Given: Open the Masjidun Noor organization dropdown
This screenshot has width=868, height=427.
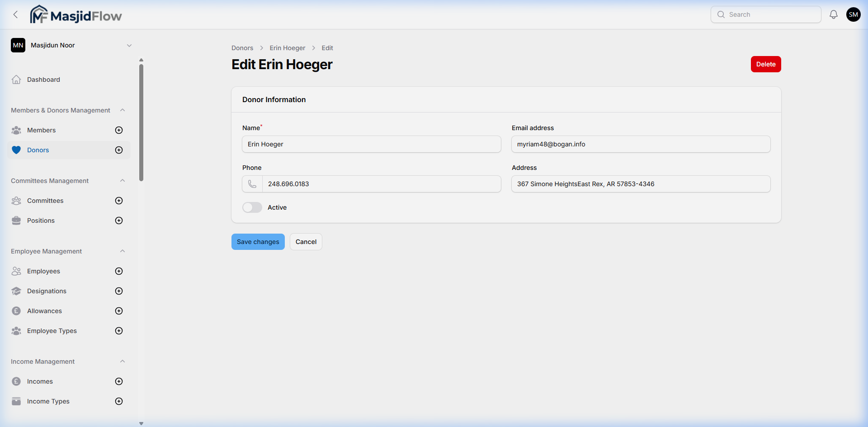Looking at the screenshot, I should 129,45.
